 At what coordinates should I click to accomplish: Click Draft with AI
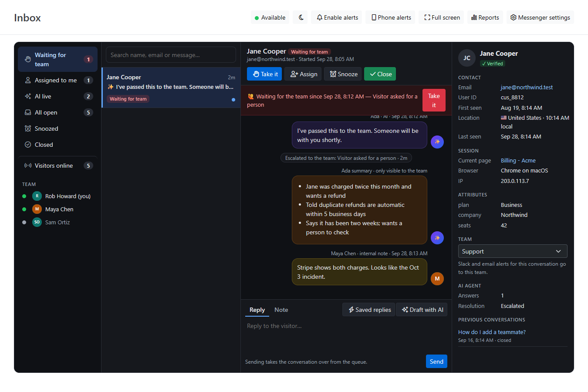coord(422,310)
